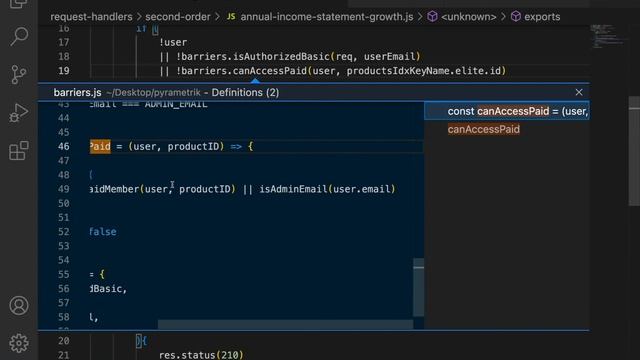Viewport: 640px width, 360px height.
Task: Click 'exports' symbol breadcrumb
Action: [542, 17]
